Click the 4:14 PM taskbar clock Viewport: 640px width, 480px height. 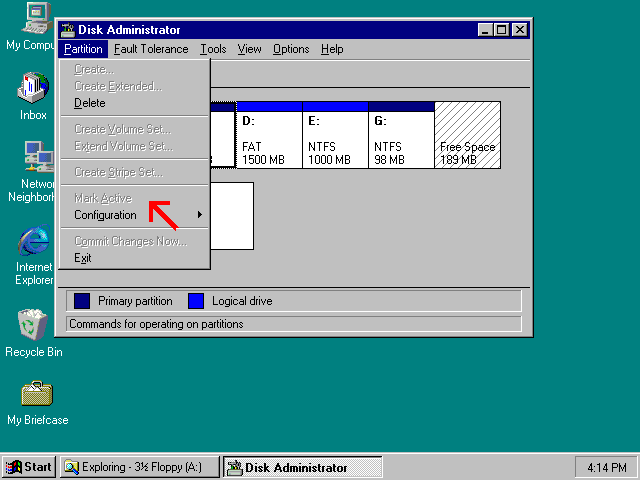pyautogui.click(x=607, y=467)
